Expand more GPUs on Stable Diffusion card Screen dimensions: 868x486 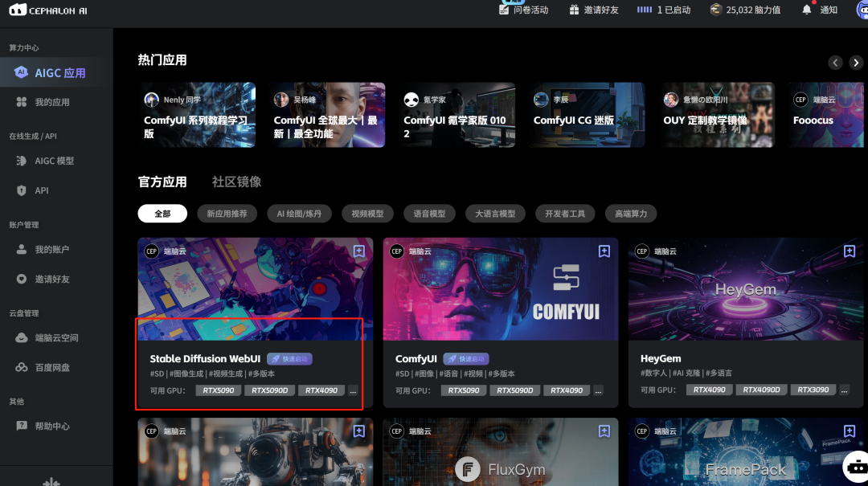point(353,390)
